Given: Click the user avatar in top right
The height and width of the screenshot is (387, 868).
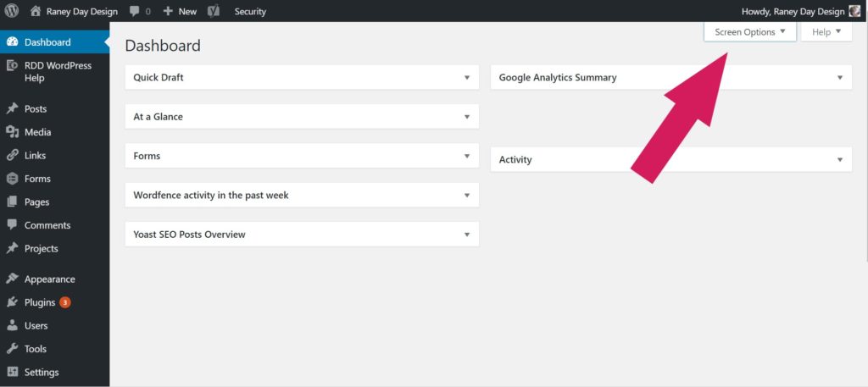Looking at the screenshot, I should [854, 11].
